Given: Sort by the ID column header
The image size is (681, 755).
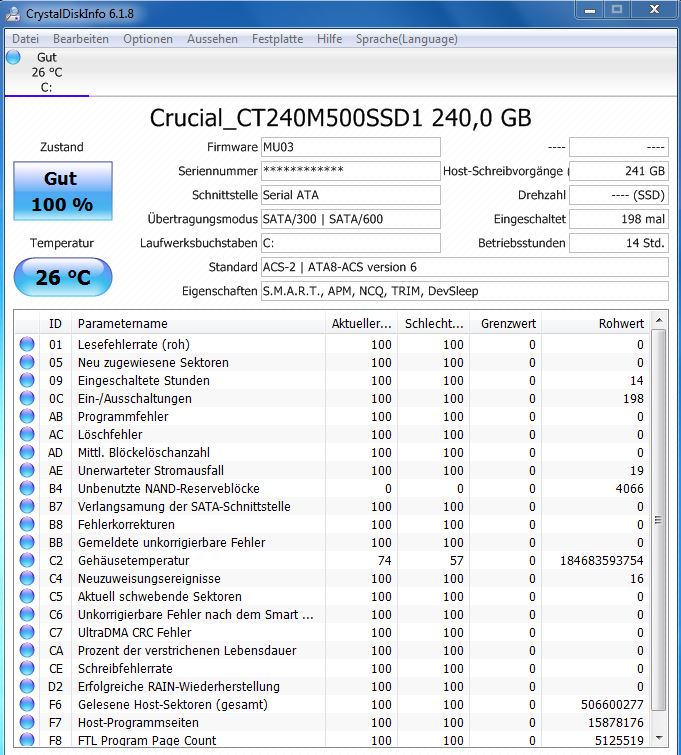Looking at the screenshot, I should pos(55,324).
